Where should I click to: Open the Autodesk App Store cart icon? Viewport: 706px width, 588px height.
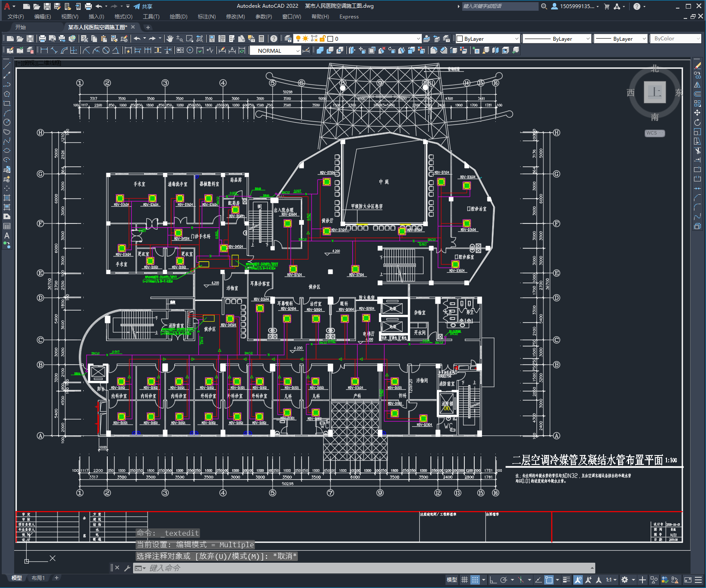(x=607, y=6)
